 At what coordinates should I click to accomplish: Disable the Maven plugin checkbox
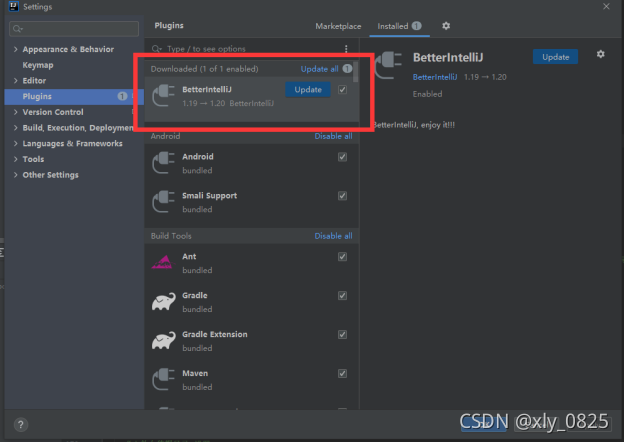coord(342,374)
